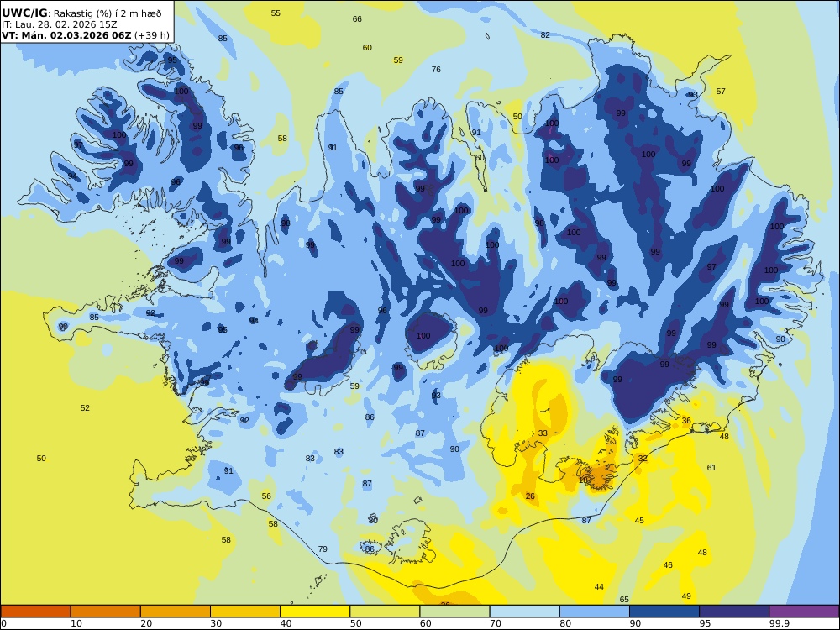Select the humidity value '66' on the map
Viewport: 840px width, 630px height.
[x=357, y=19]
